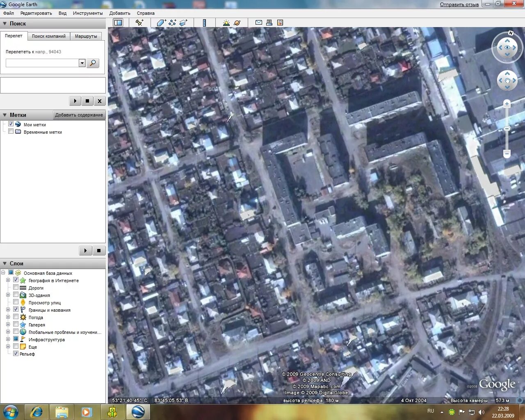525x420 pixels.
Task: Click the road icon beside Дороги
Action: coord(23,288)
